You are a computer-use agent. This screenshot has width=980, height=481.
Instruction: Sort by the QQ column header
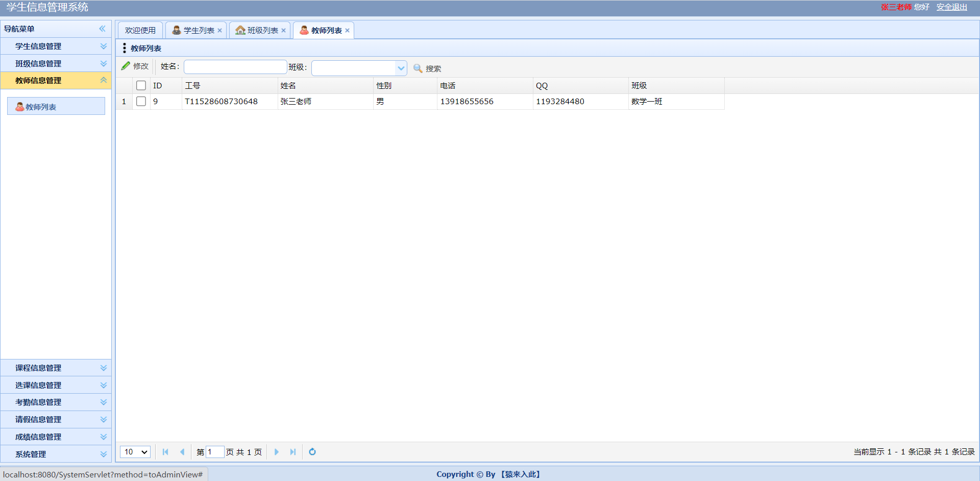point(581,86)
